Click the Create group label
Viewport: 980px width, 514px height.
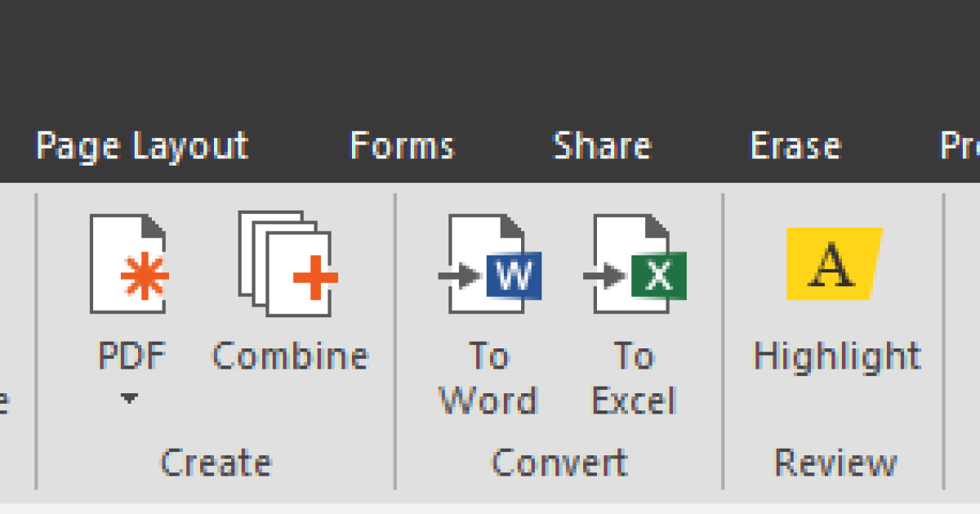215,461
